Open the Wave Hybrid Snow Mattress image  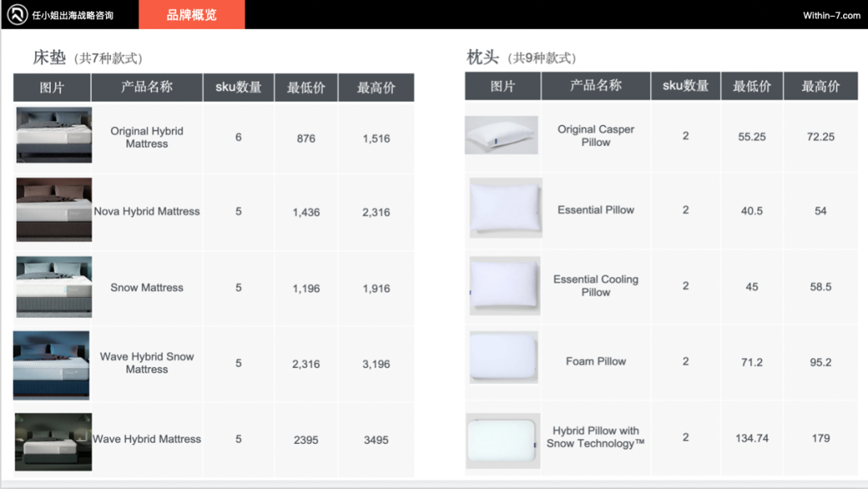(53, 363)
